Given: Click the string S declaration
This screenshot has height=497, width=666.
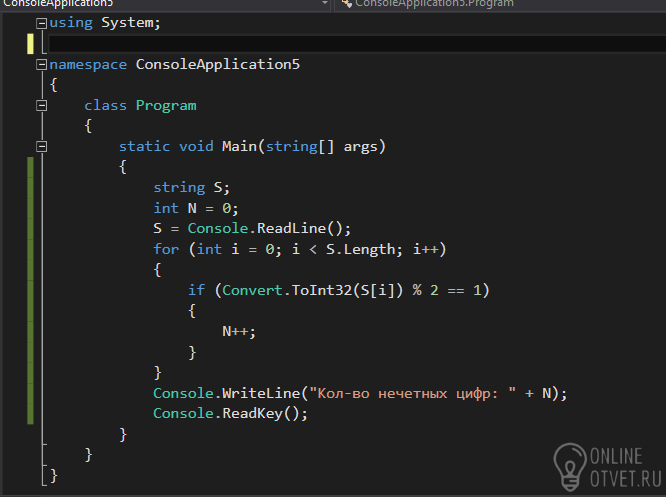Looking at the screenshot, I should [x=192, y=187].
